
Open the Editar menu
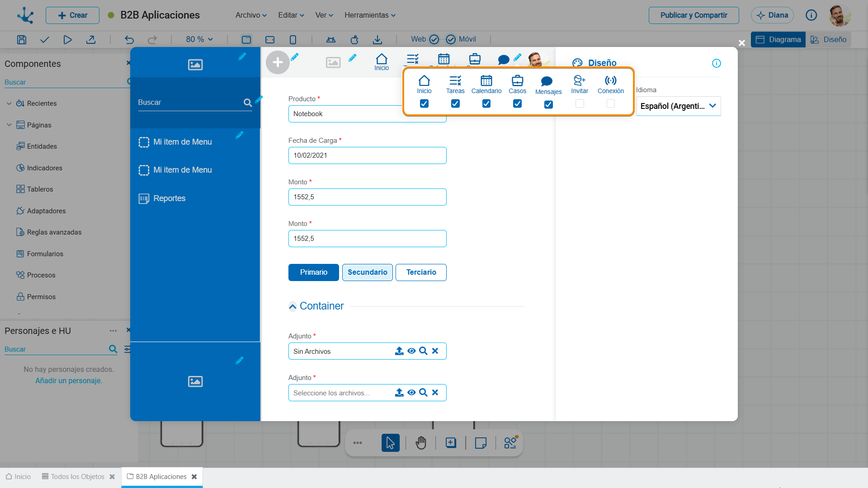click(x=291, y=15)
